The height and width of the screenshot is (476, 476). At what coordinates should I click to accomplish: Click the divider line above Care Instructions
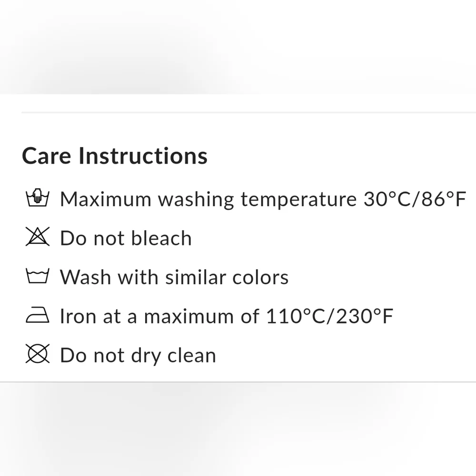248,113
